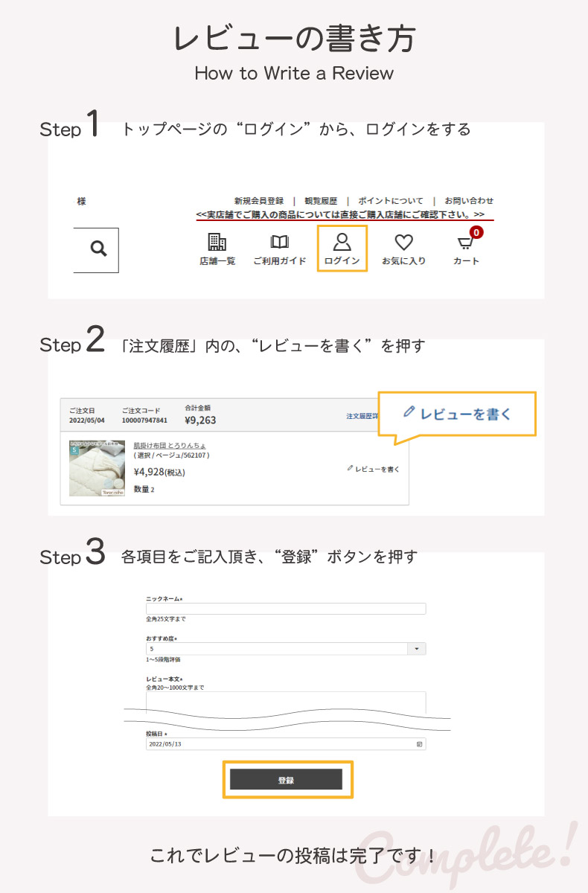Click the pencil icon in the order row
This screenshot has width=588, height=893.
coord(350,468)
